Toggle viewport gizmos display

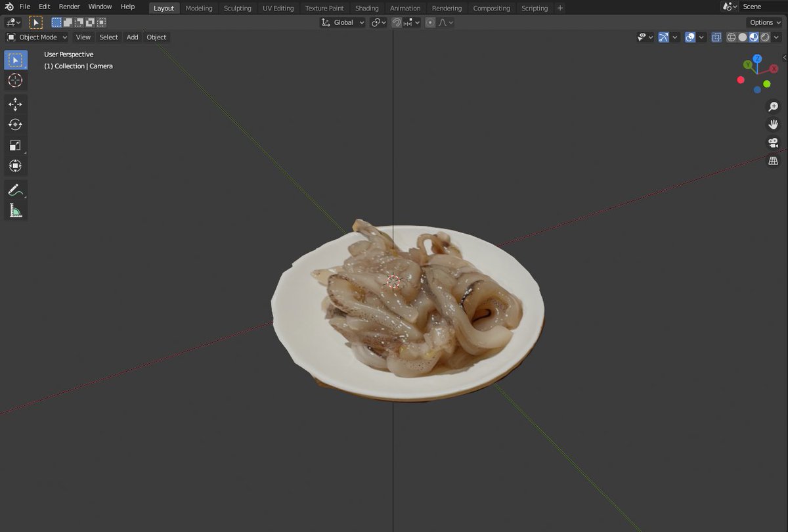pos(664,37)
